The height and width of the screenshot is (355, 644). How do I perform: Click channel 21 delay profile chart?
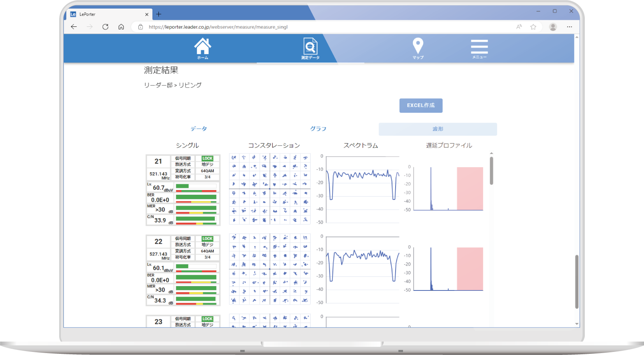coord(448,189)
